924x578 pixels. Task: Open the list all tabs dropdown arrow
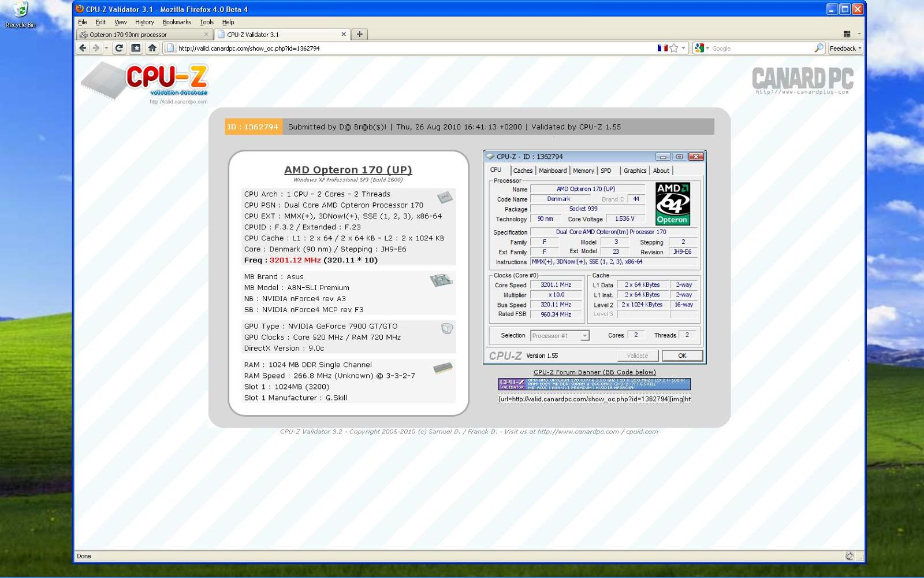pos(859,34)
